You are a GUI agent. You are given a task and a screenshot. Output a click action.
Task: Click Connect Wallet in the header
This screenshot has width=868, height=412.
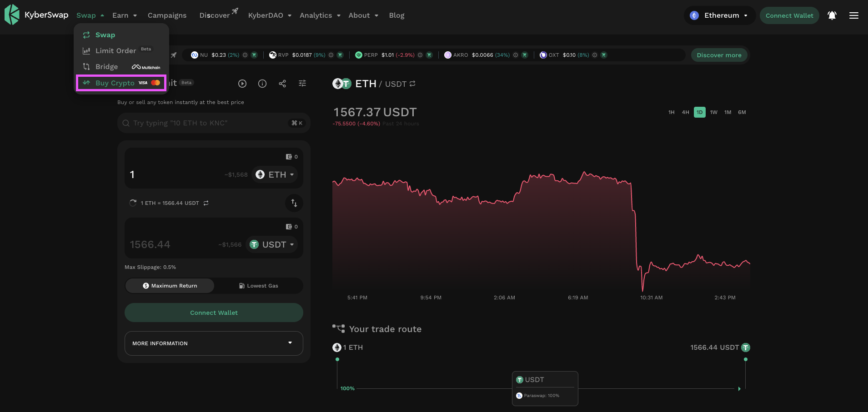789,15
